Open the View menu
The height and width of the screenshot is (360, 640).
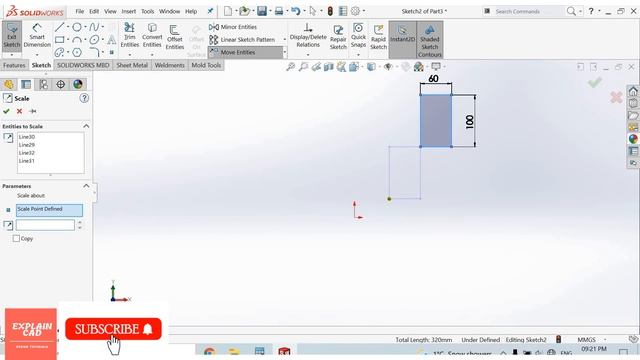pos(110,11)
